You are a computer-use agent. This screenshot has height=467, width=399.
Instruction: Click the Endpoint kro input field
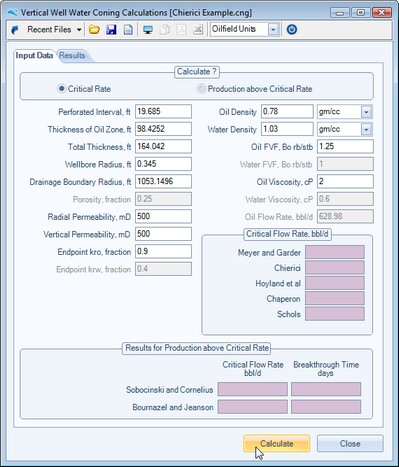tap(163, 251)
